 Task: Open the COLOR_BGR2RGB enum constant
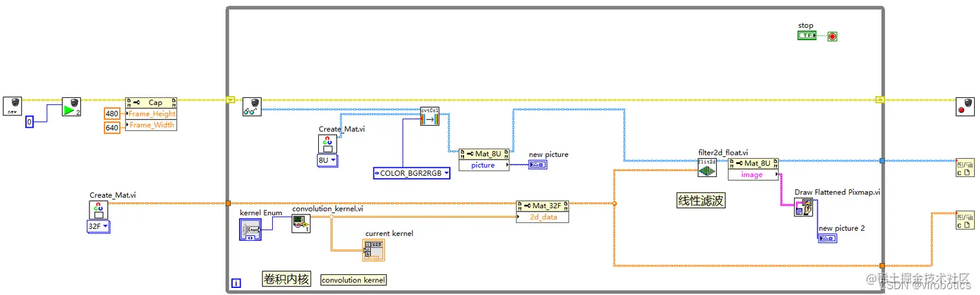412,173
